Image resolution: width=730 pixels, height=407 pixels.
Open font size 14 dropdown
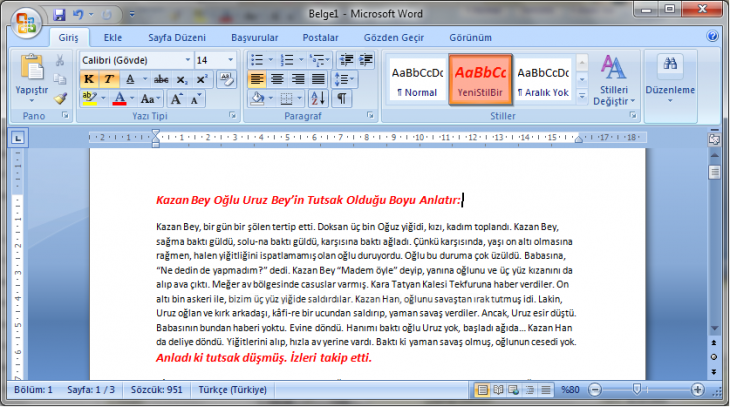click(x=230, y=60)
